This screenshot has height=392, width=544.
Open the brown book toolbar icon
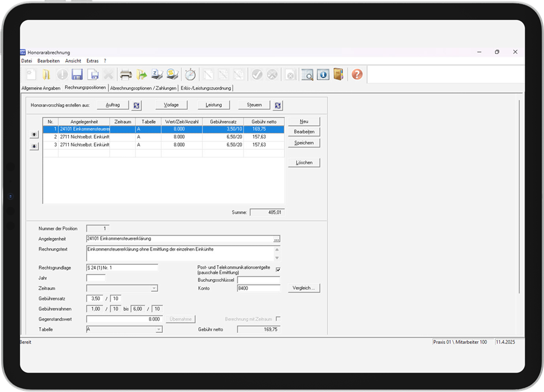pos(338,74)
